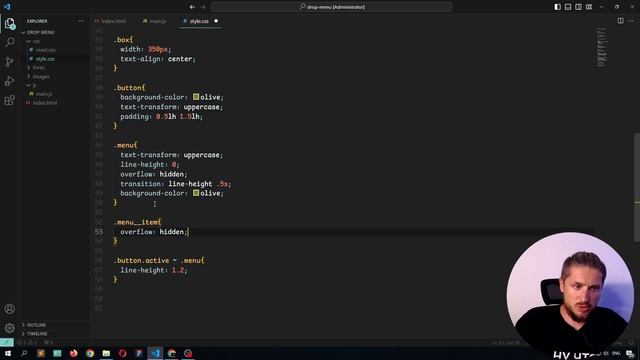
Task: Open Chrome from the taskbar
Action: (x=90, y=353)
